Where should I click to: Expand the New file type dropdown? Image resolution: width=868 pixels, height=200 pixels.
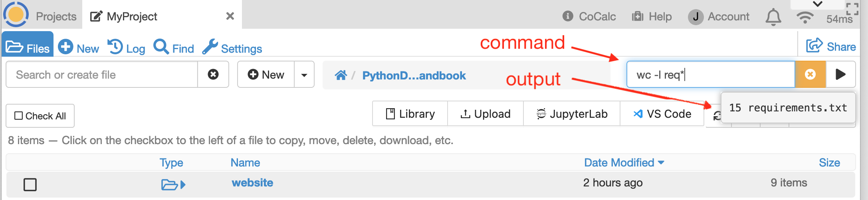[x=304, y=75]
